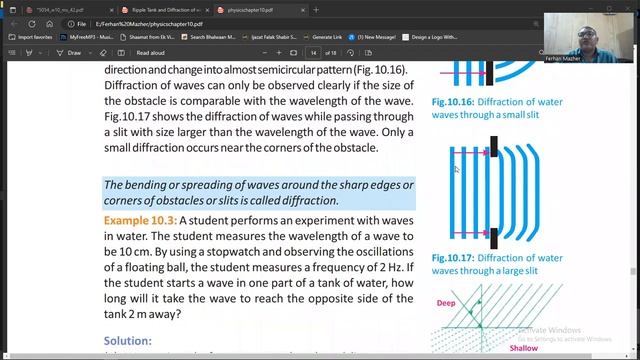Click the 'Deep' label in the refraction figure
Image resolution: width=640 pixels, height=360 pixels.
coord(446,303)
